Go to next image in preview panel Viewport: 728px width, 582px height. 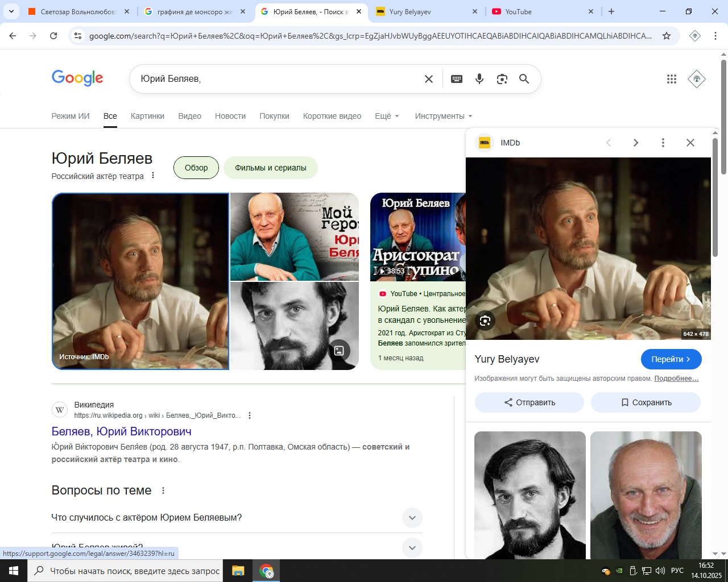(x=635, y=143)
